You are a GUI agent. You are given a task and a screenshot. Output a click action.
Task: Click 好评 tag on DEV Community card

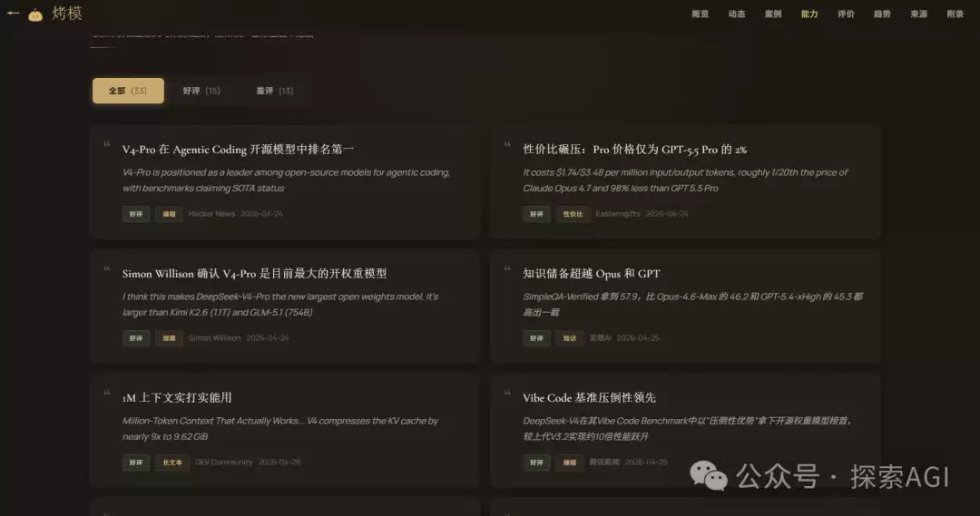[x=135, y=462]
